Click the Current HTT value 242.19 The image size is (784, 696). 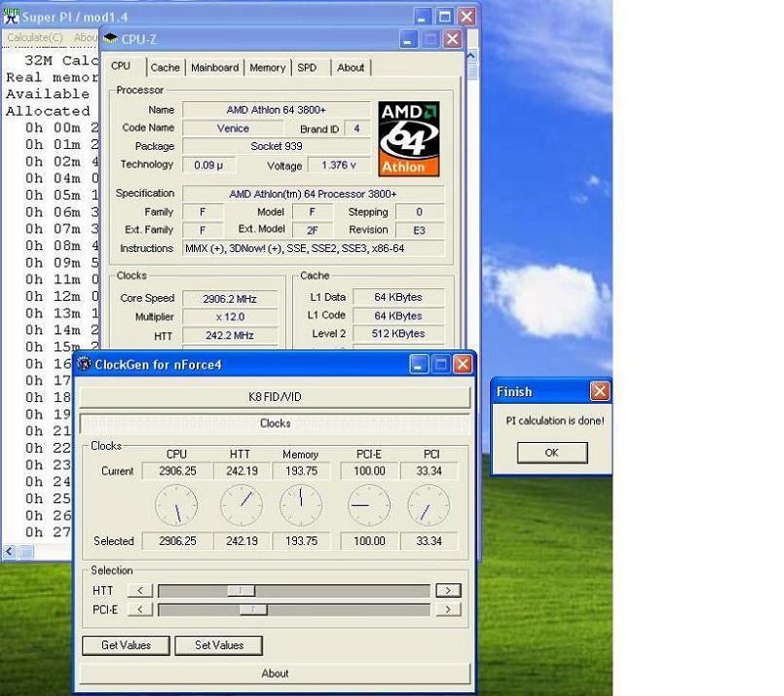(x=242, y=471)
